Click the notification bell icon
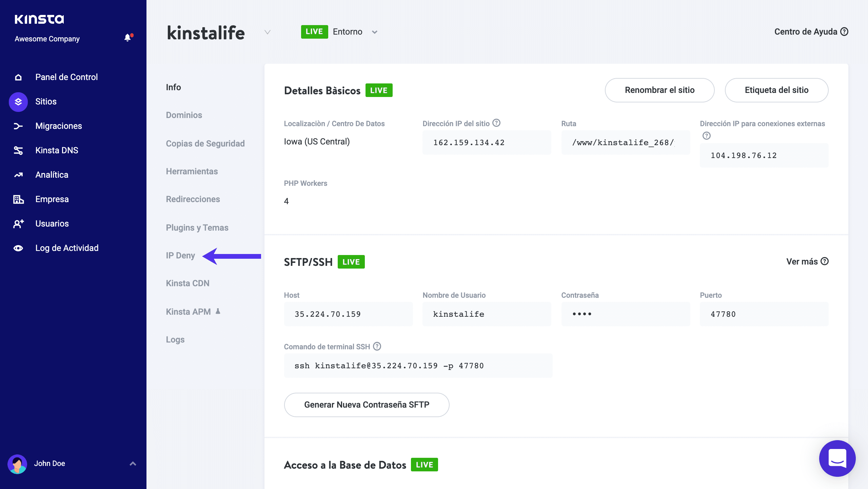 tap(127, 38)
